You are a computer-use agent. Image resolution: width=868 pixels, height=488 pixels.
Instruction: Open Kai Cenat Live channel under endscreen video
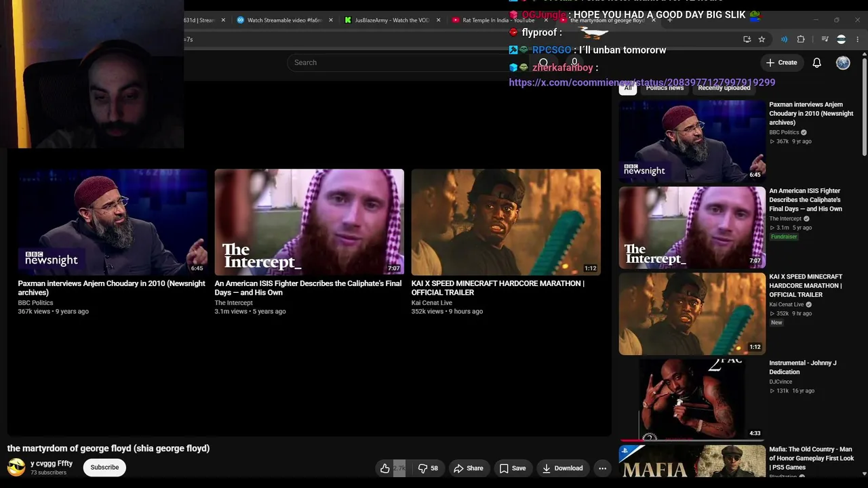(x=432, y=303)
